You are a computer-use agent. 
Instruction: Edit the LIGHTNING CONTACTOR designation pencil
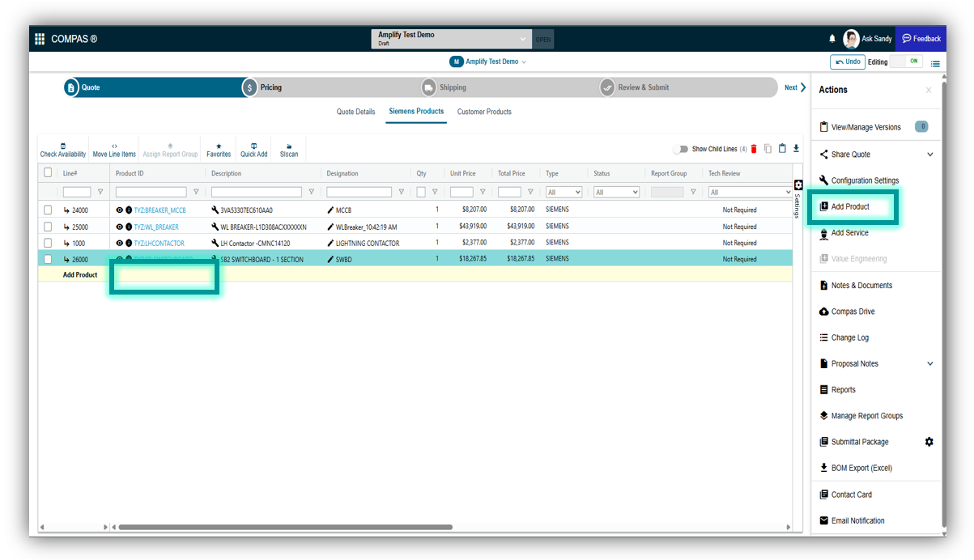[x=330, y=243]
